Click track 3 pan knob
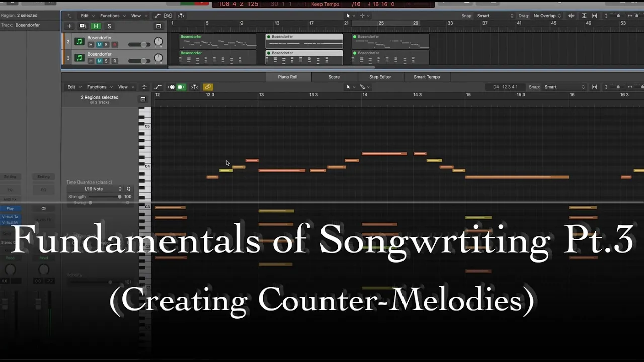This screenshot has width=644, height=362. [158, 58]
